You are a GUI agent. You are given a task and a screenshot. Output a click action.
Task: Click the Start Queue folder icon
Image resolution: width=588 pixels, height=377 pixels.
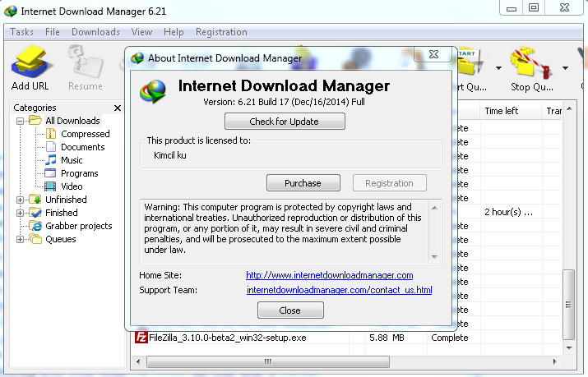470,62
